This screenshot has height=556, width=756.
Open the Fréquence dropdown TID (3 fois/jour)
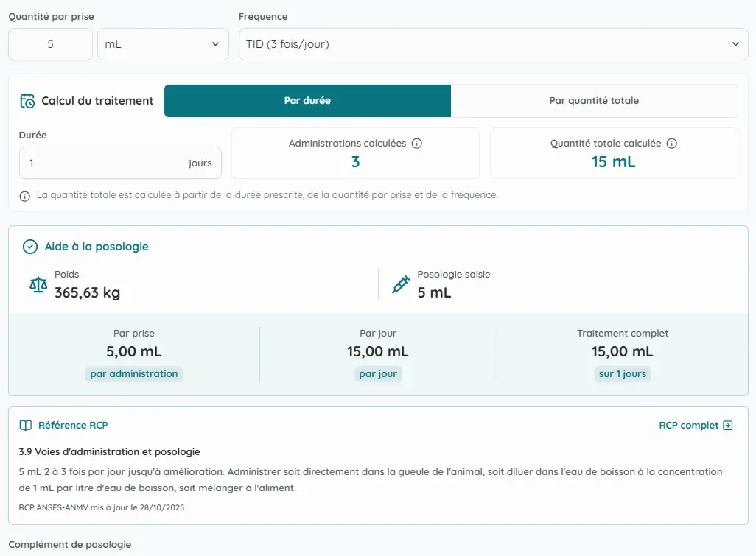click(x=493, y=44)
